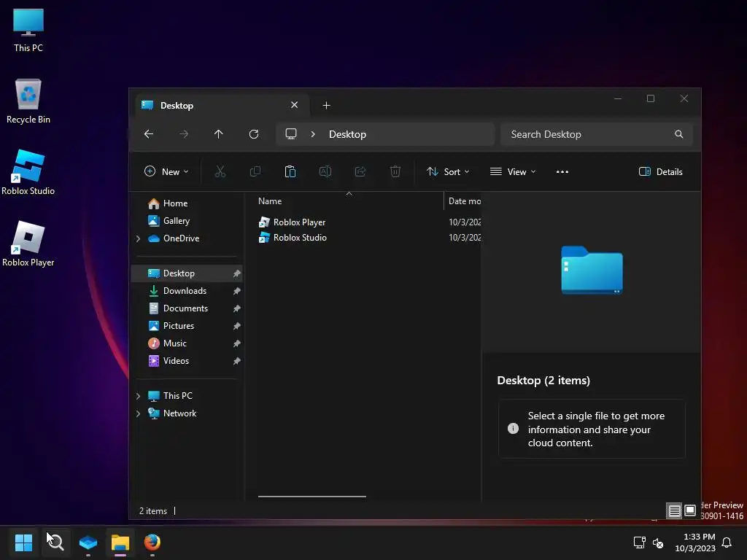The width and height of the screenshot is (747, 560).
Task: Click the pin next to Pictures
Action: (x=237, y=326)
